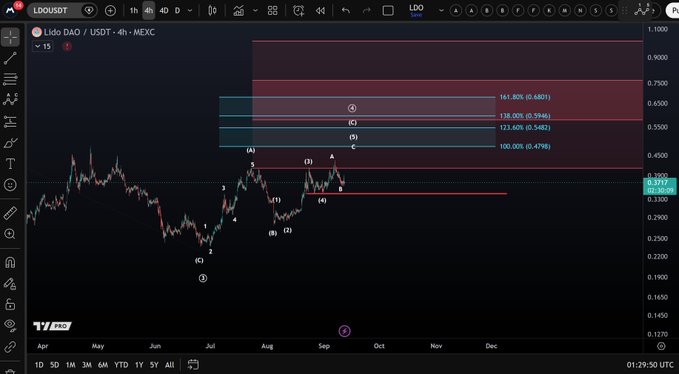Toggle stay in drawing mode
This screenshot has width=679, height=374.
point(10,284)
